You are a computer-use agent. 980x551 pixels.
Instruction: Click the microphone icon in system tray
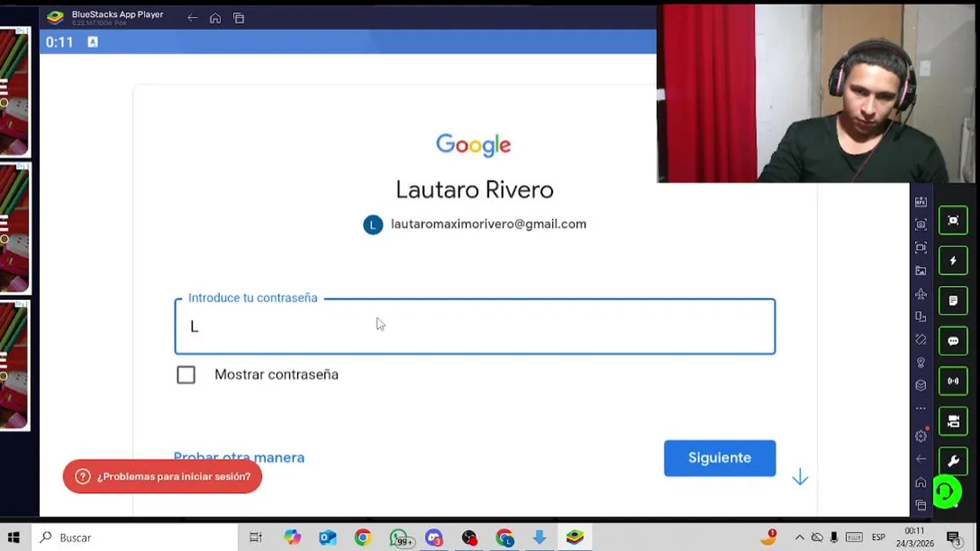(834, 537)
